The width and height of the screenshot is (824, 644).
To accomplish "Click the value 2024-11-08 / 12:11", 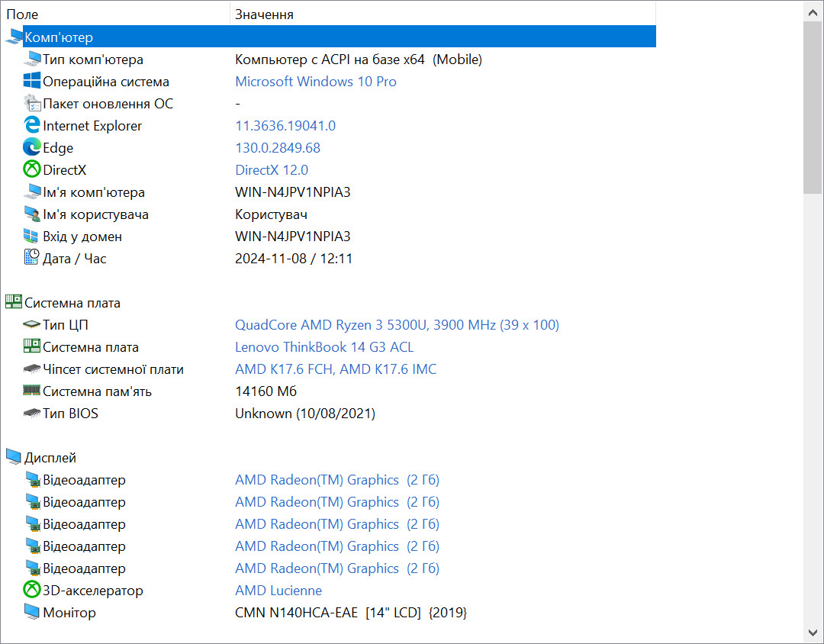I will tap(293, 259).
